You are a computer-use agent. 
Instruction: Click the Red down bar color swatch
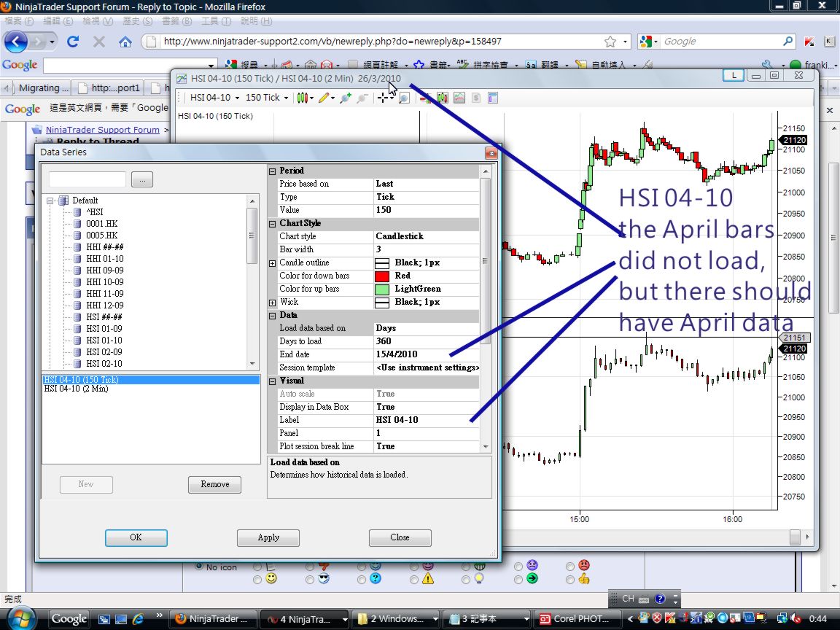point(382,276)
